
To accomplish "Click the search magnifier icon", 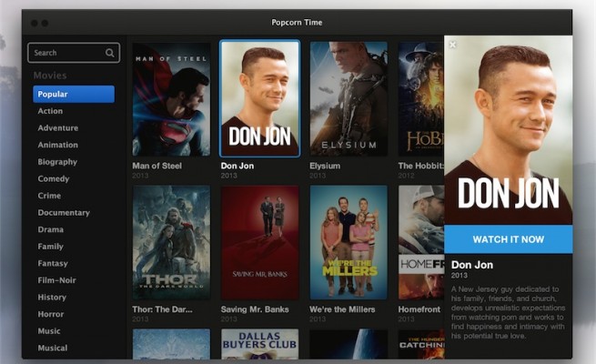I will point(110,53).
